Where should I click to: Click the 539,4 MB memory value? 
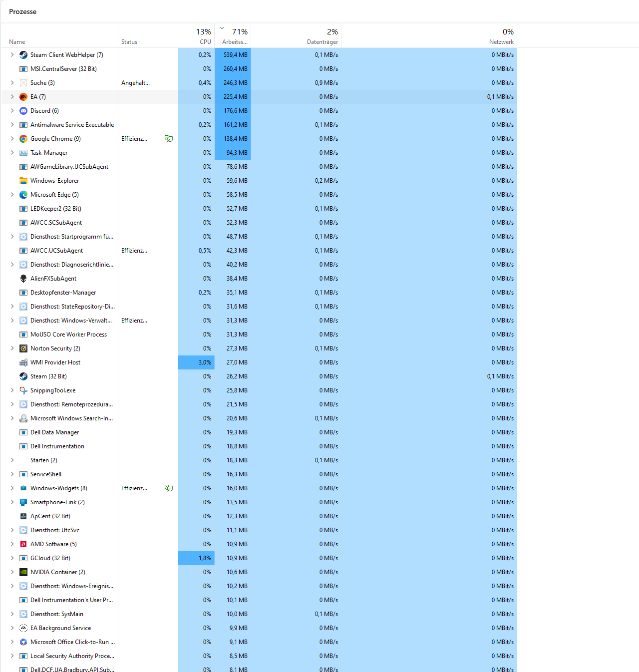coord(236,55)
